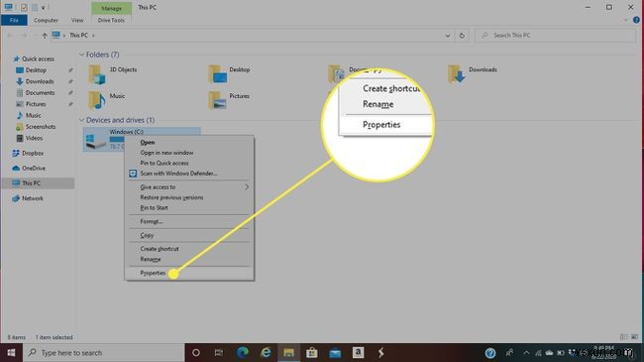The width and height of the screenshot is (644, 362).
Task: Open the Help question mark icon
Action: [x=636, y=20]
